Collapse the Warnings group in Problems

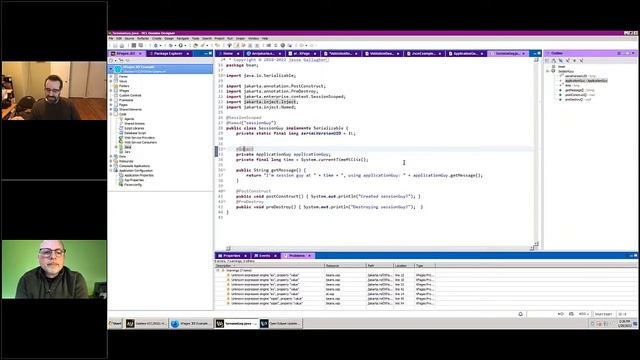tap(218, 270)
